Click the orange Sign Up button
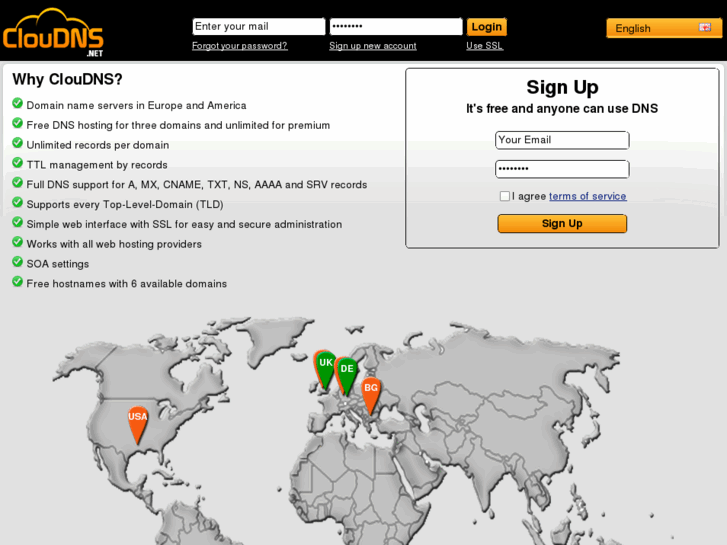 (x=562, y=224)
